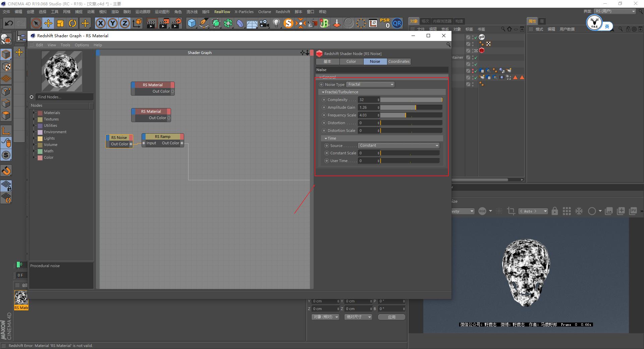Open the Redshift Shader Node icon in the attributes header
The height and width of the screenshot is (349, 644).
click(319, 53)
